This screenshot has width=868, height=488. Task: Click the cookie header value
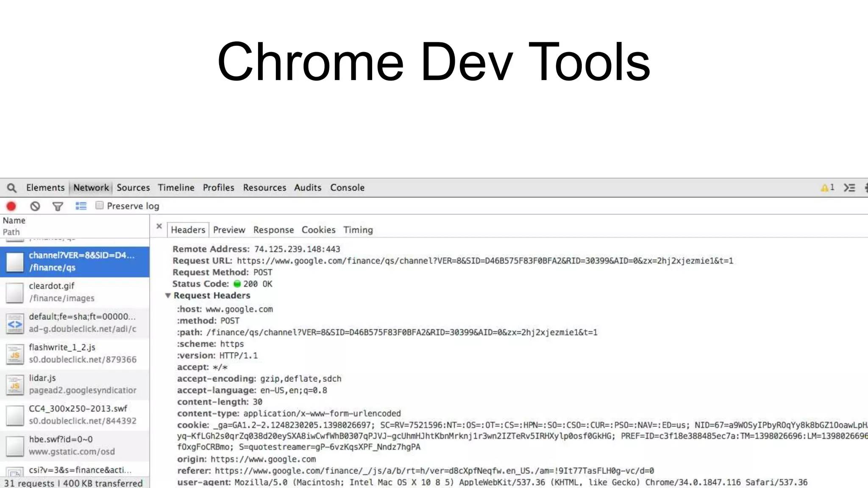(x=522, y=436)
